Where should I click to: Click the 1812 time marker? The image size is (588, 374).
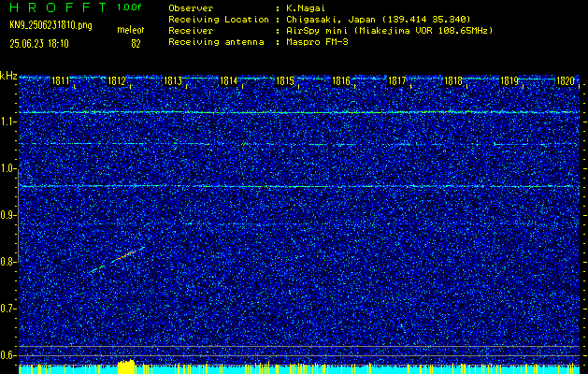click(116, 80)
